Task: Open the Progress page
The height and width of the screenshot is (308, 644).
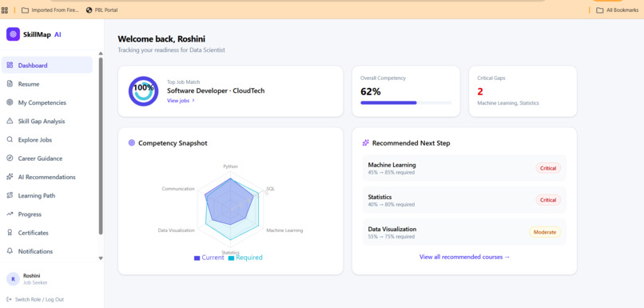Action: point(47,214)
